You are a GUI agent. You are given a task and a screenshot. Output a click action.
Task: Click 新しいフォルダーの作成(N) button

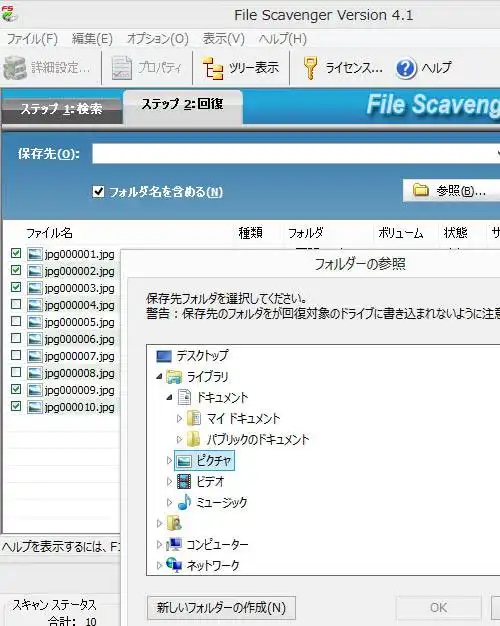coord(222,608)
